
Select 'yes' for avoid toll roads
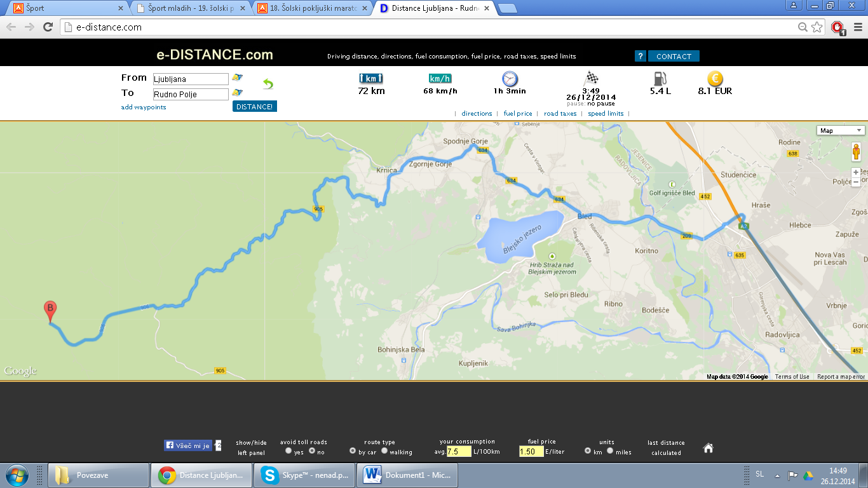pos(288,451)
